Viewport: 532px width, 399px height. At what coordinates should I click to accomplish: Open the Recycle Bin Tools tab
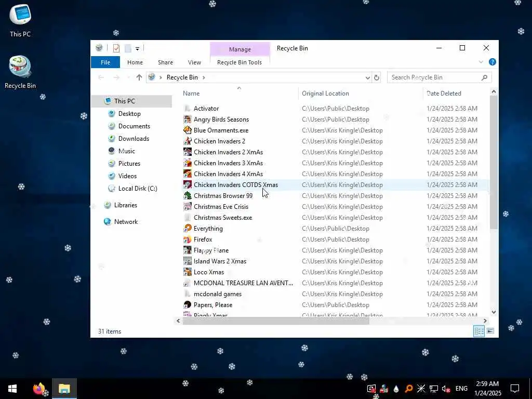pyautogui.click(x=239, y=62)
